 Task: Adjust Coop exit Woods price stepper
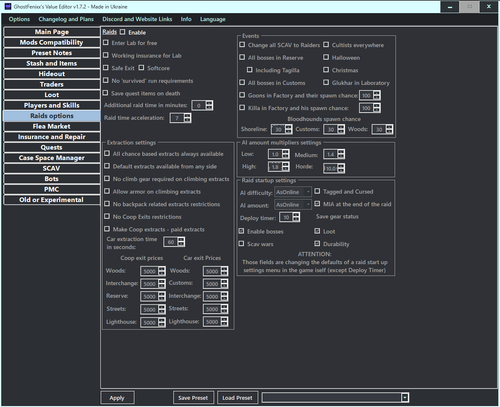coord(162,271)
